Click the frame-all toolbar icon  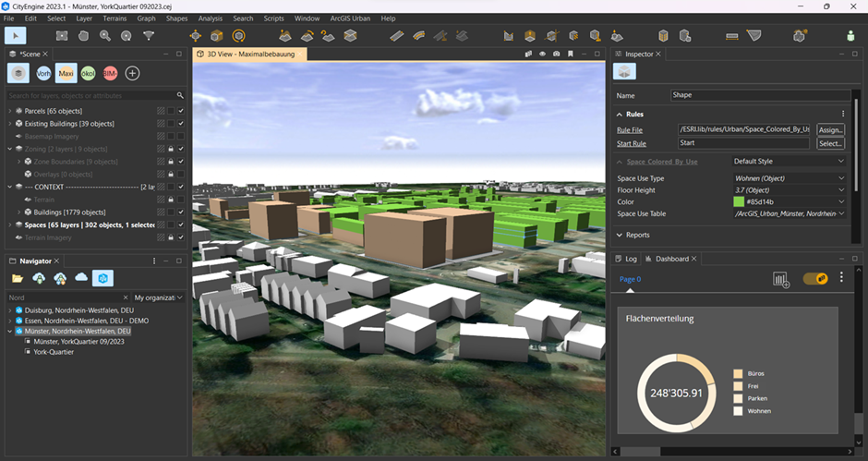tap(62, 35)
